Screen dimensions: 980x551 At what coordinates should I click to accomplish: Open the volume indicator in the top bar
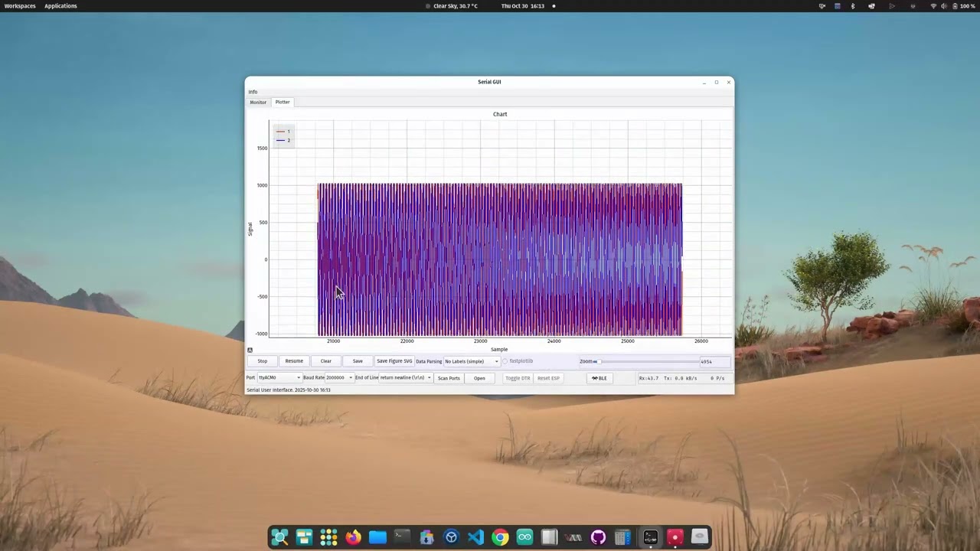click(943, 6)
